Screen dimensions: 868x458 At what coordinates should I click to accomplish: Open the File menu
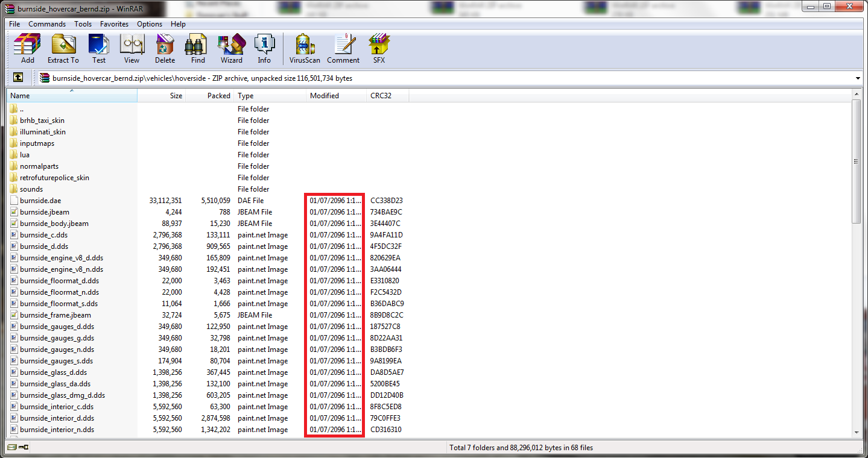(x=14, y=24)
